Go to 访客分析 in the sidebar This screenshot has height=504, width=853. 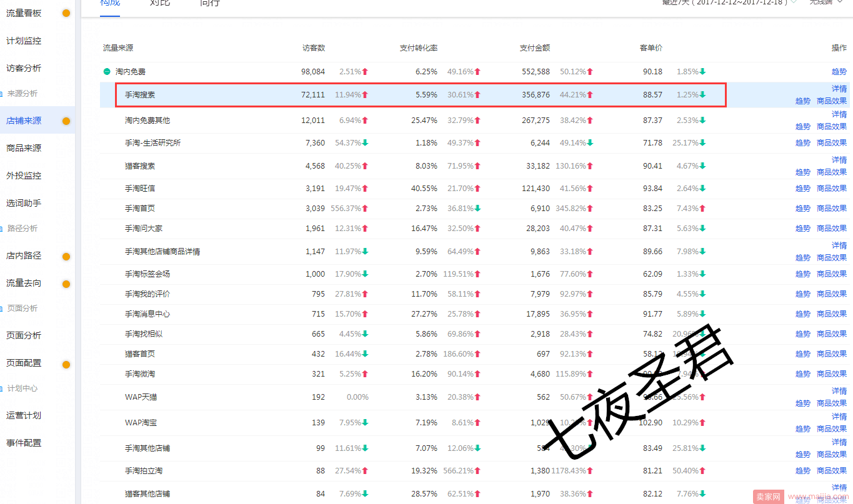pos(24,68)
